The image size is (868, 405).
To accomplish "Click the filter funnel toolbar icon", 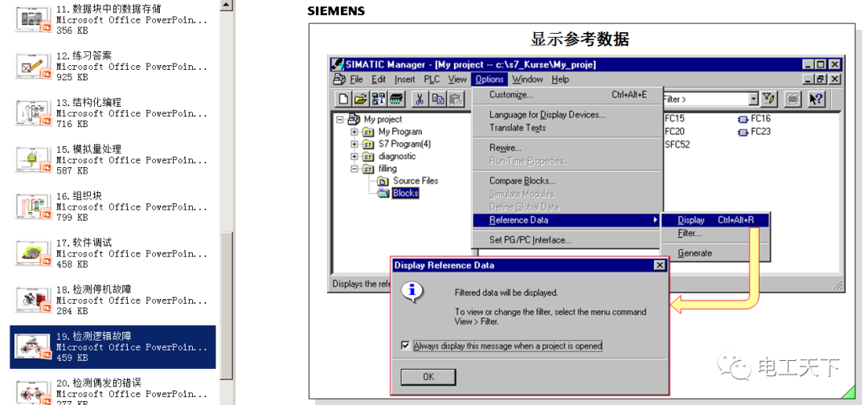I will [x=769, y=99].
